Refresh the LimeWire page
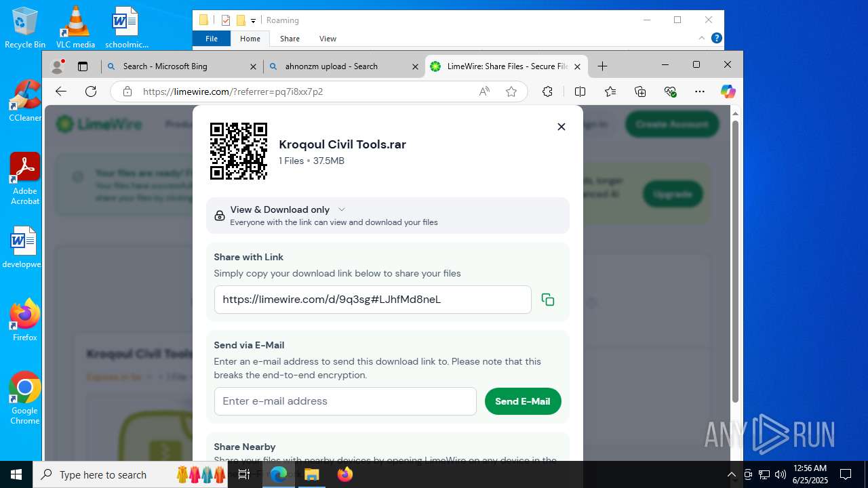The image size is (868, 488). tap(91, 91)
